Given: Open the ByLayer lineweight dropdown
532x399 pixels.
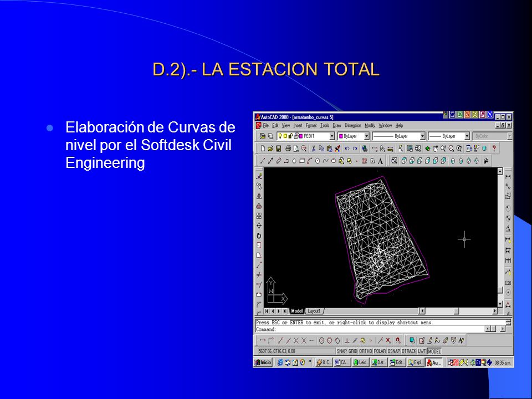Looking at the screenshot, I should pyautogui.click(x=467, y=136).
